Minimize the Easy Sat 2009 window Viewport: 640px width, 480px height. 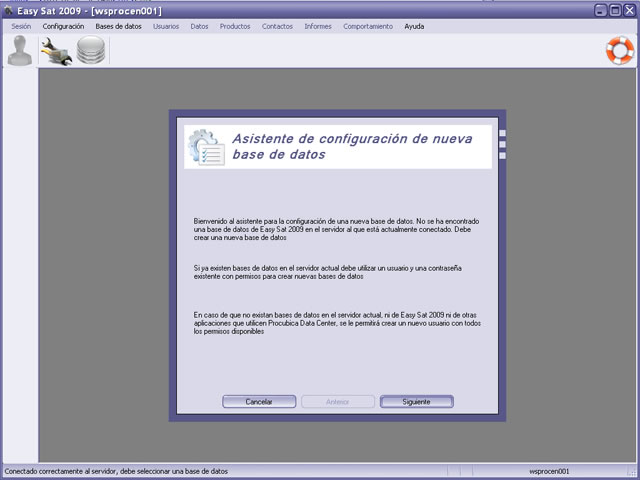click(600, 10)
